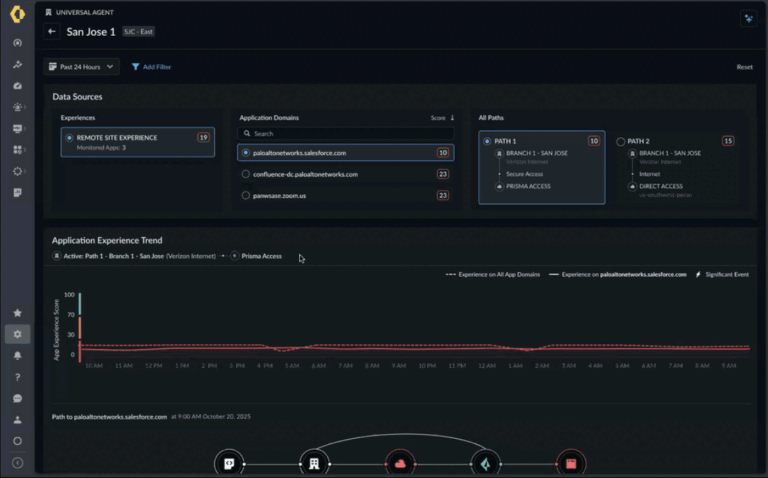768x478 pixels.
Task: Open the reports sidebar icon
Action: point(18,192)
